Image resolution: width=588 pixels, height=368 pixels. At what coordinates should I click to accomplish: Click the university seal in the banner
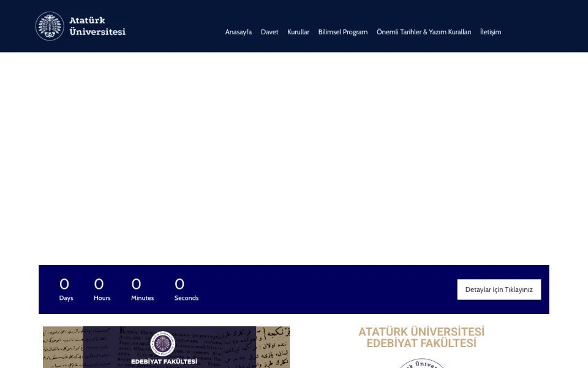coord(163,343)
